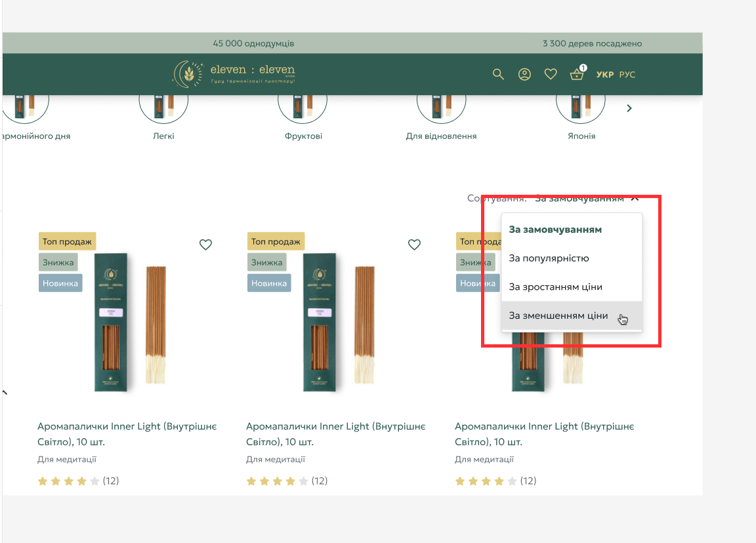Image resolution: width=756 pixels, height=543 pixels.
Task: Click the Японія category thumbnail circle
Action: [581, 110]
